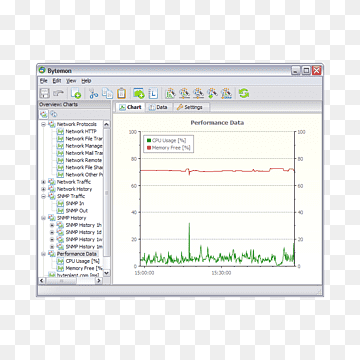The image size is (360, 360).
Task: Click the blue L document toolbar icon
Action: pyautogui.click(x=153, y=93)
